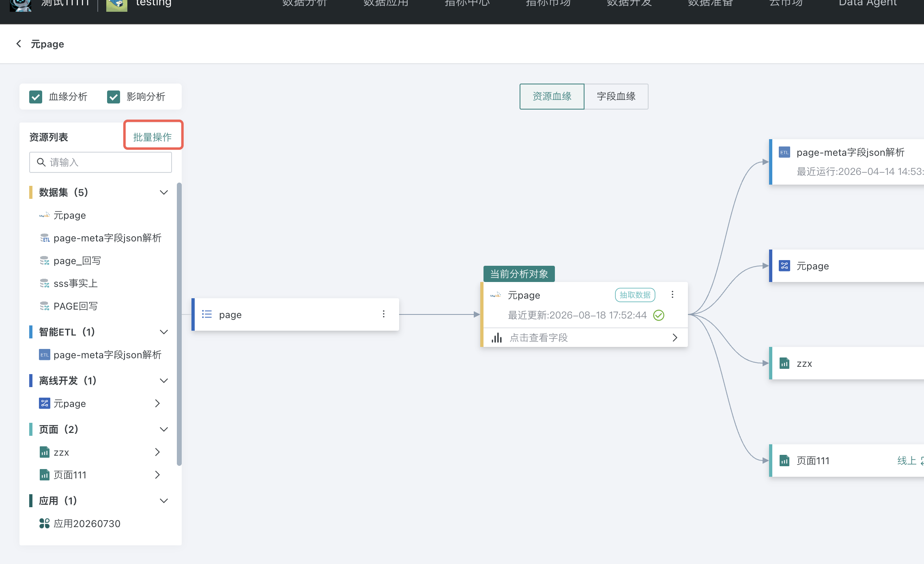
Task: Click the zzx chart icon in resource list
Action: (x=45, y=452)
